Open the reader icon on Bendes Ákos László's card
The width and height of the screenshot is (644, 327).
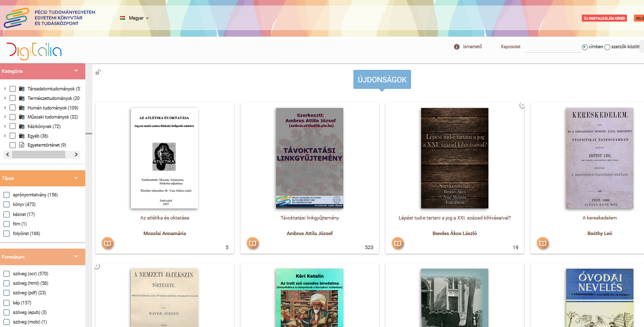coord(398,244)
